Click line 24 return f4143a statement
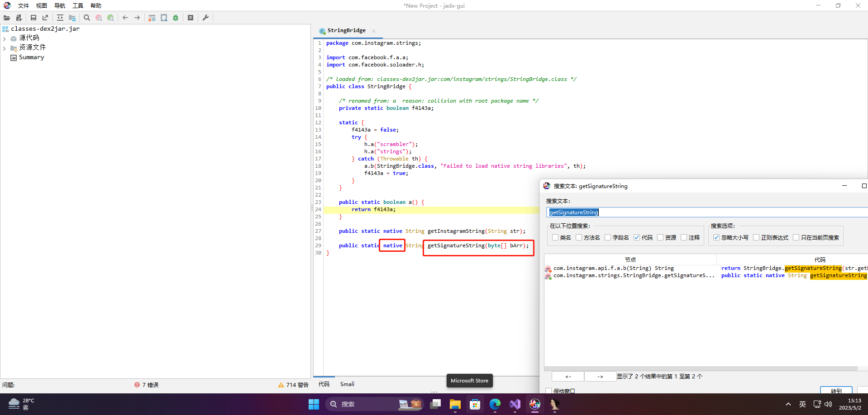The height and width of the screenshot is (415, 868). (x=373, y=209)
